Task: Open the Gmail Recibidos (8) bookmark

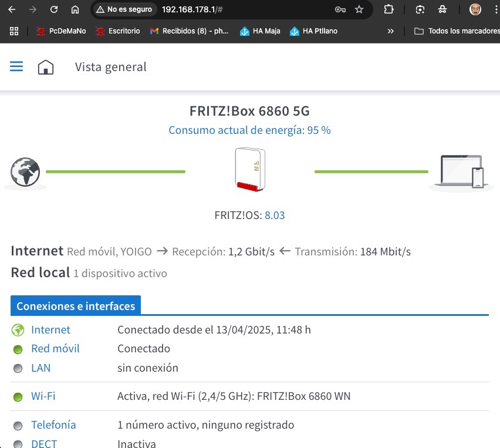Action: 189,31
